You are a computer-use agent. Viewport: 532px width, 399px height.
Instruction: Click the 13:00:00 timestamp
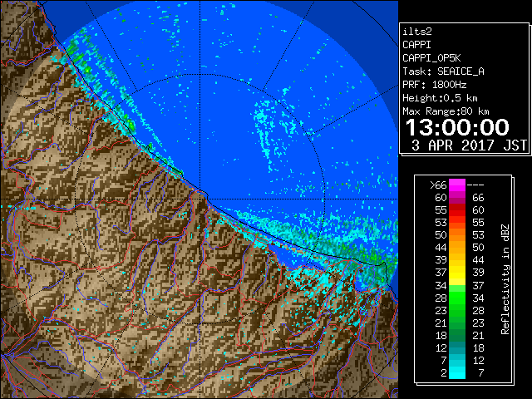pyautogui.click(x=457, y=127)
